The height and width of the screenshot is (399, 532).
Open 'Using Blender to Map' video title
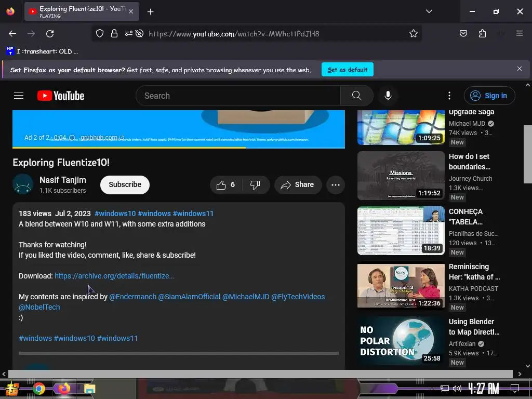pyautogui.click(x=474, y=327)
